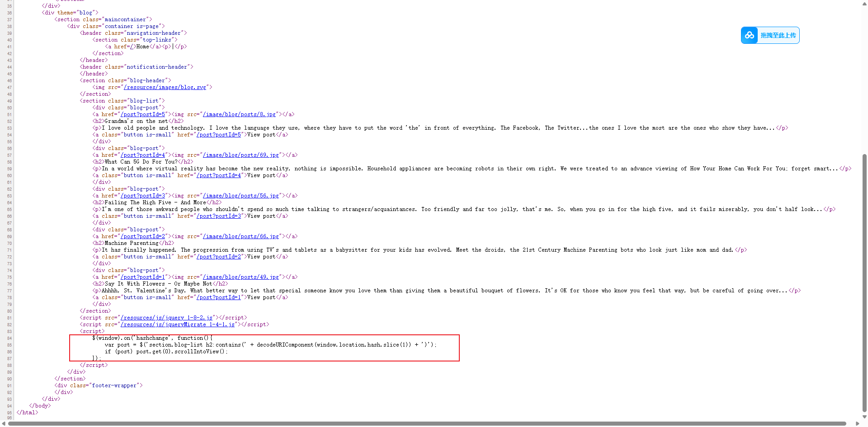This screenshot has height=427, width=868.
Task: Follow /post?postId=2 link beside 'View post'
Action: (x=219, y=257)
